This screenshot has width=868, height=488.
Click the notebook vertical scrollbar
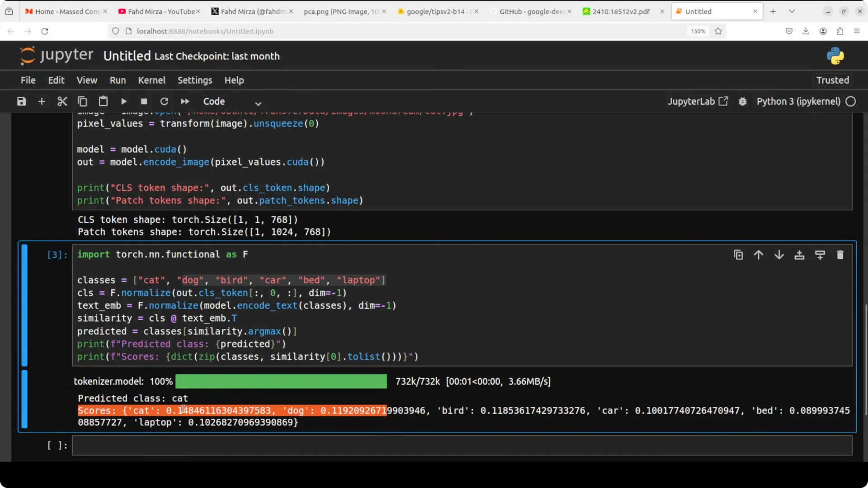[x=866, y=359]
